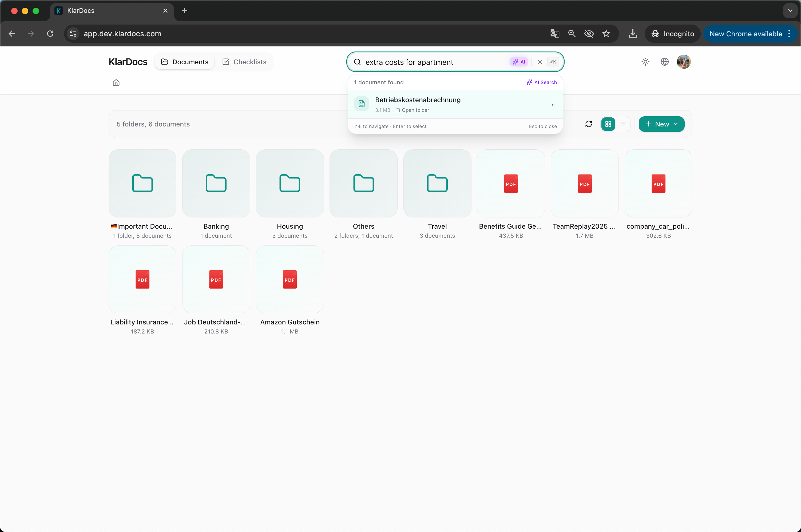Viewport: 801px width, 532px height.
Task: Open Amazon Gutschein PDF thumbnail
Action: pos(290,280)
